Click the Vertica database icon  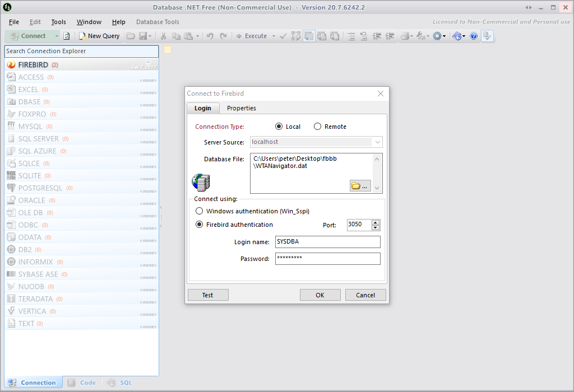tap(11, 311)
